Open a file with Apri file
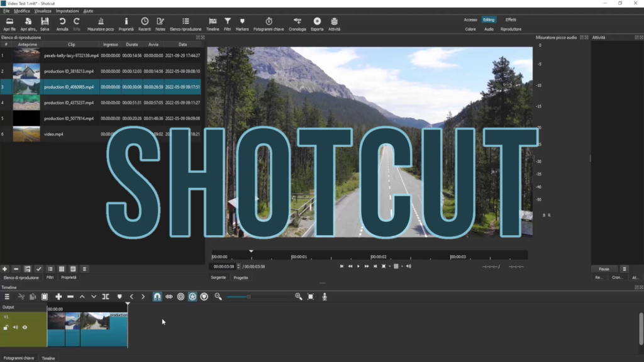 point(9,25)
